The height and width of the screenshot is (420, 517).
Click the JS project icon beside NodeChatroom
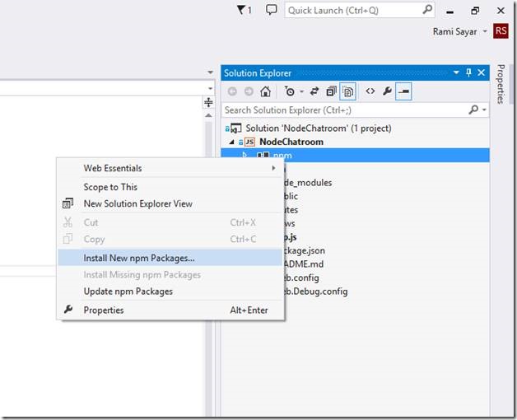249,142
